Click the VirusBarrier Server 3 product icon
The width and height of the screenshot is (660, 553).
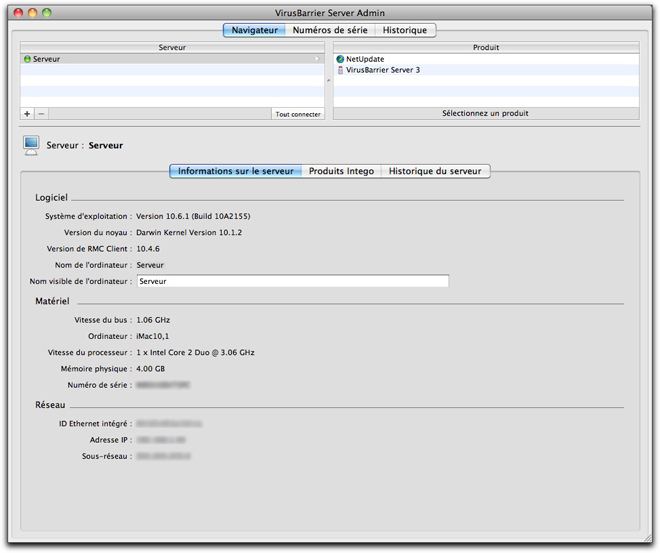340,70
